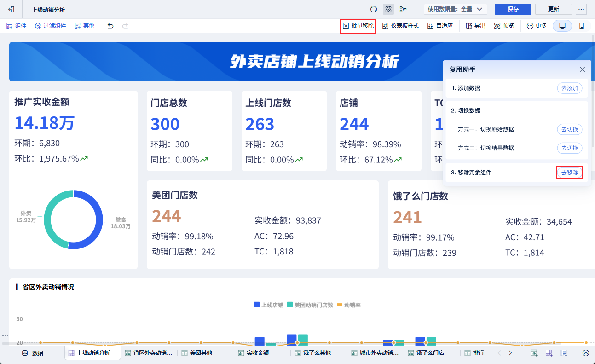
Task: Switch to mobile layout view
Action: click(582, 26)
